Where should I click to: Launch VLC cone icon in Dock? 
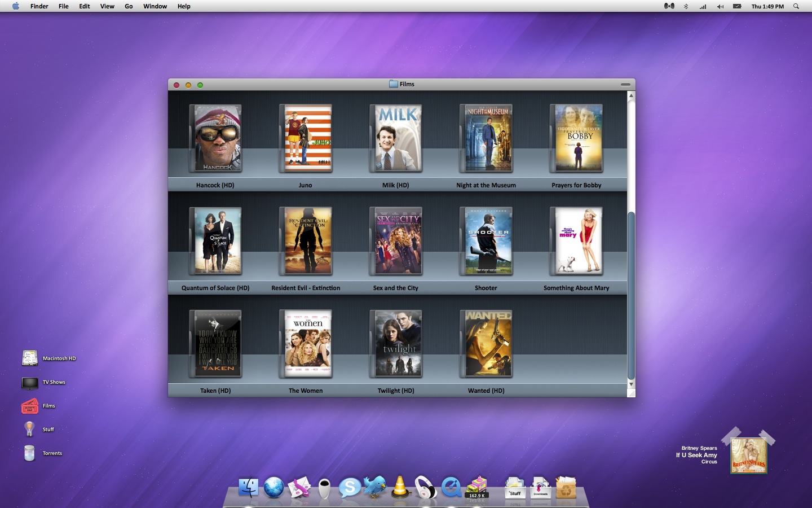coord(400,487)
